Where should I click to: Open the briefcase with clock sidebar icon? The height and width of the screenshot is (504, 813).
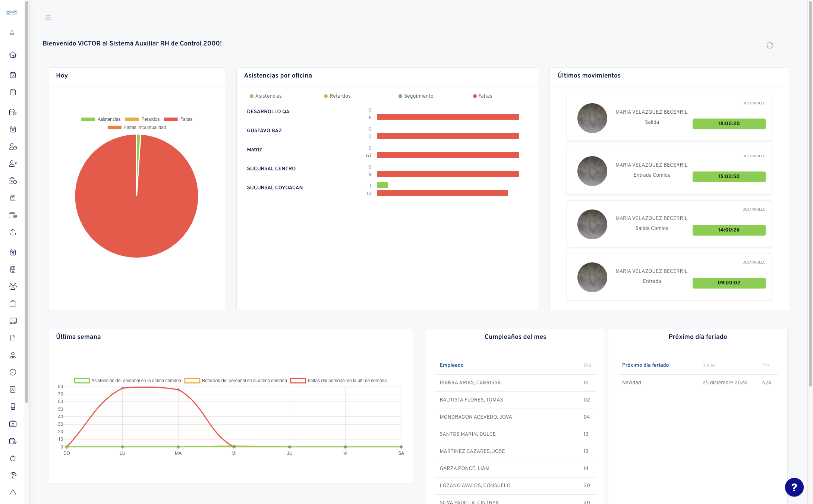coord(13,181)
